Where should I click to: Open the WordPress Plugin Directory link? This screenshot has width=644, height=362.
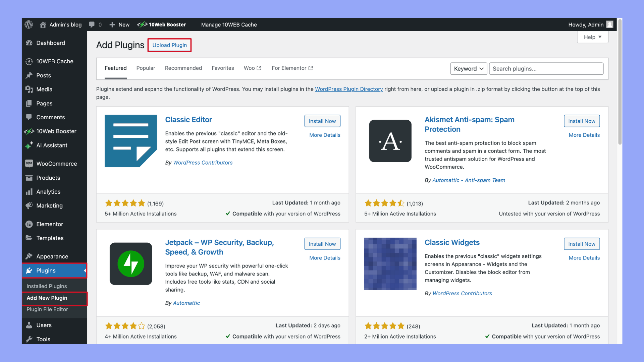[348, 89]
